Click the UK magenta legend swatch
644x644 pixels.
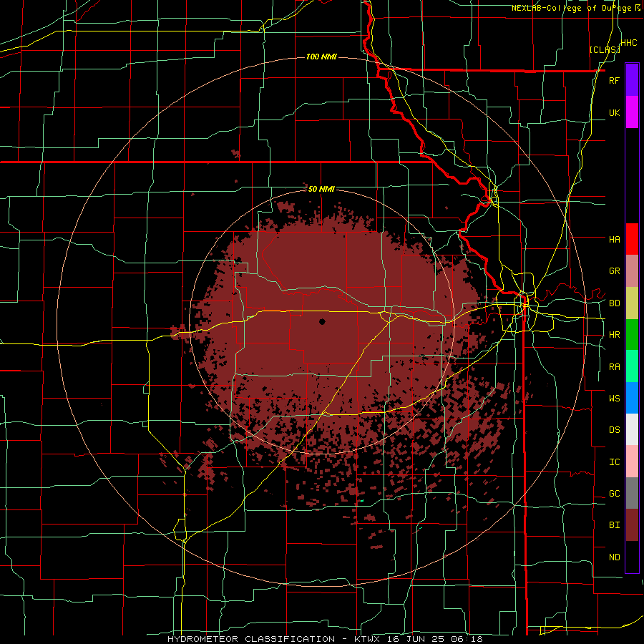pyautogui.click(x=632, y=112)
